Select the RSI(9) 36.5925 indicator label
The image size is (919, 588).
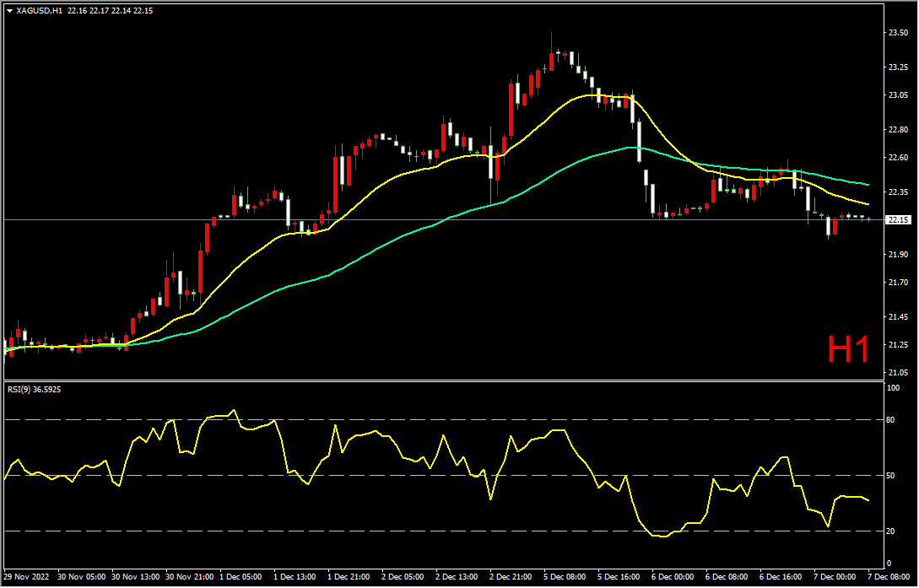pos(34,388)
